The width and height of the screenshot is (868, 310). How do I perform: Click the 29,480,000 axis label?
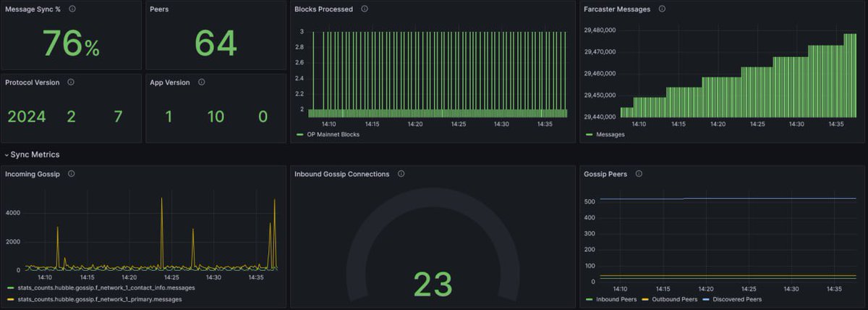pos(599,30)
